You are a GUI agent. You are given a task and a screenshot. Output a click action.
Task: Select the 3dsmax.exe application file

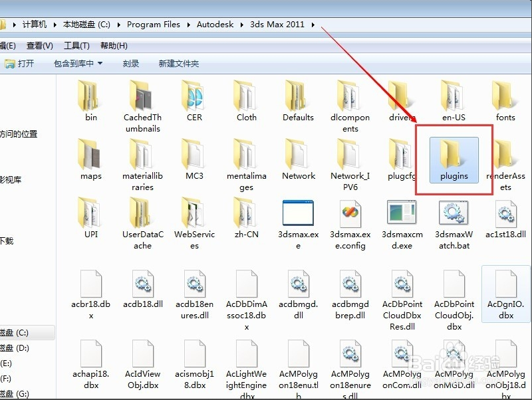[x=298, y=225]
